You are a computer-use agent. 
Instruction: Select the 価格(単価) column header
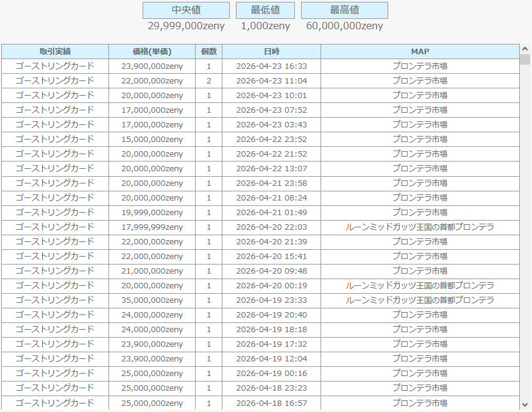[152, 52]
